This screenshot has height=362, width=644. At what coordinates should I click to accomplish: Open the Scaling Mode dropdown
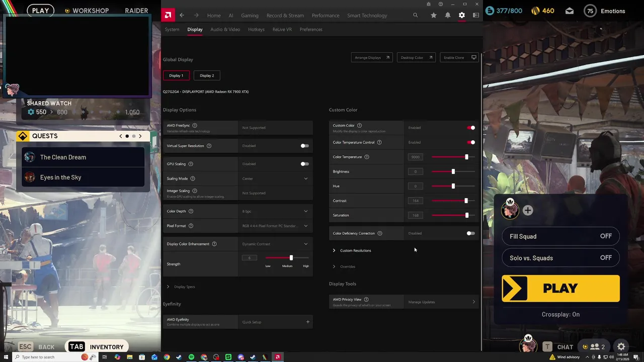tap(275, 178)
